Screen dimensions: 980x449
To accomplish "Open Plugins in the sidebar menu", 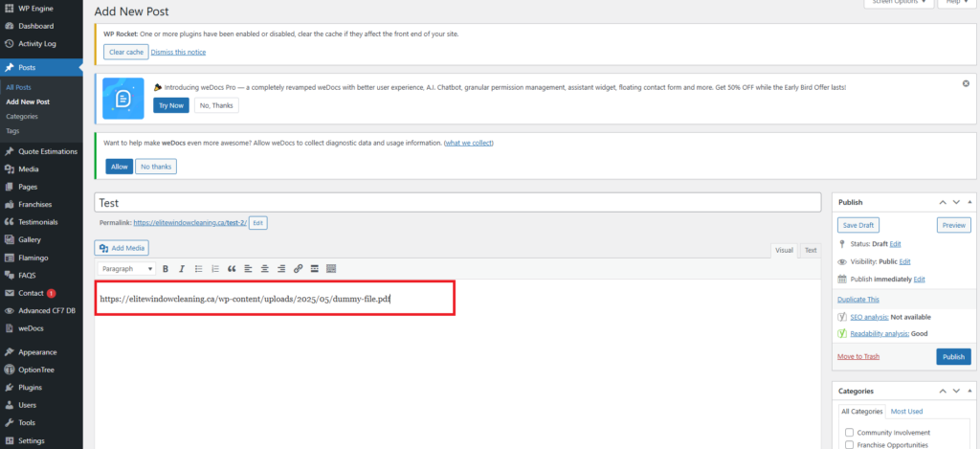I will pyautogui.click(x=30, y=387).
